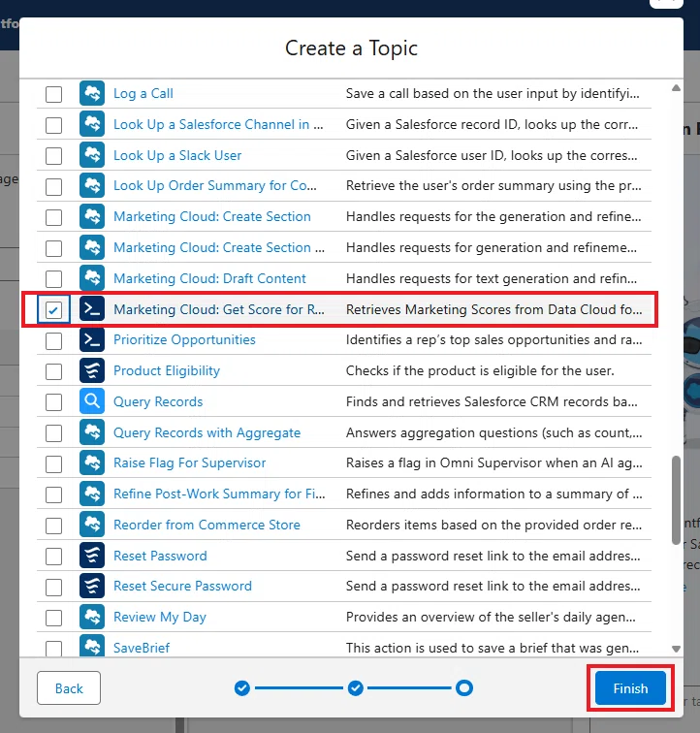
Task: Open Marketing Cloud: Draft Content link
Action: [209, 278]
